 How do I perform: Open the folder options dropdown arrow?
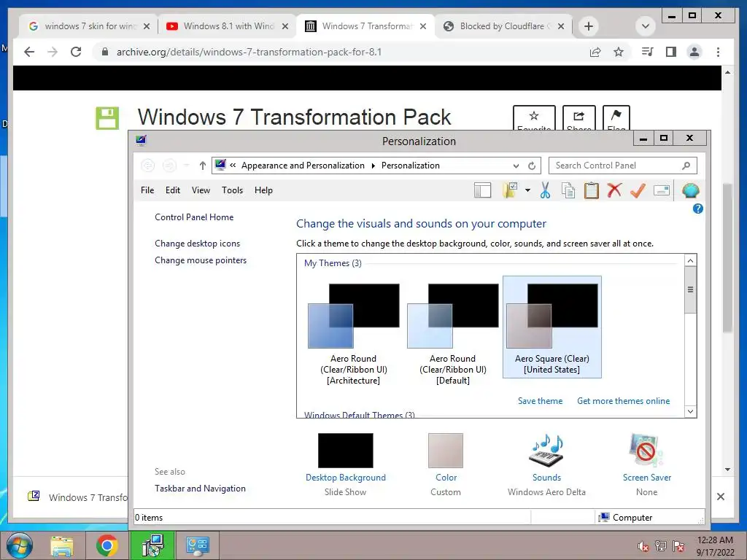tap(527, 190)
